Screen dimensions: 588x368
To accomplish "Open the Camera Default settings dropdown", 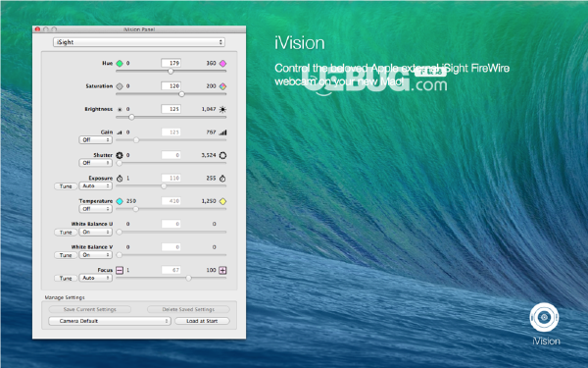I will (x=110, y=321).
